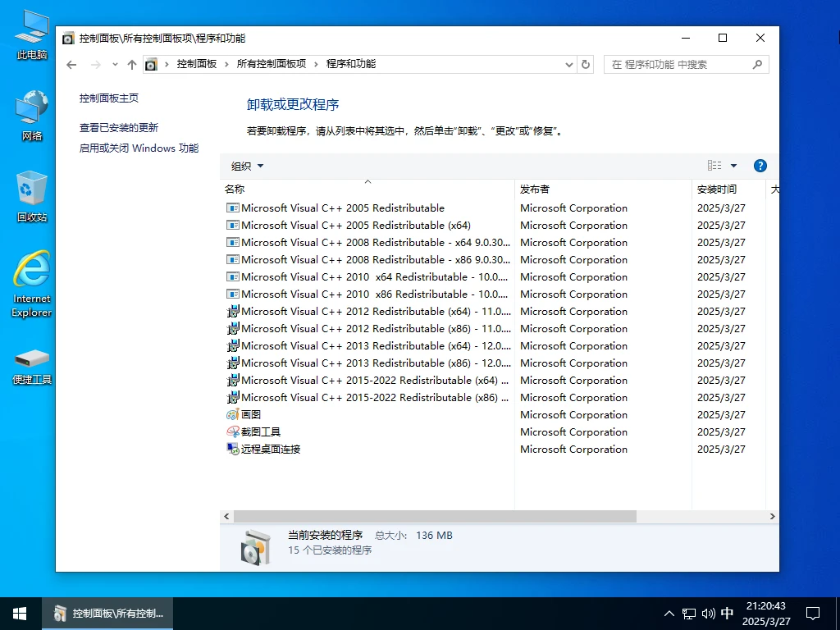Open 查看已安装的更新 link
The width and height of the screenshot is (840, 630).
point(119,129)
